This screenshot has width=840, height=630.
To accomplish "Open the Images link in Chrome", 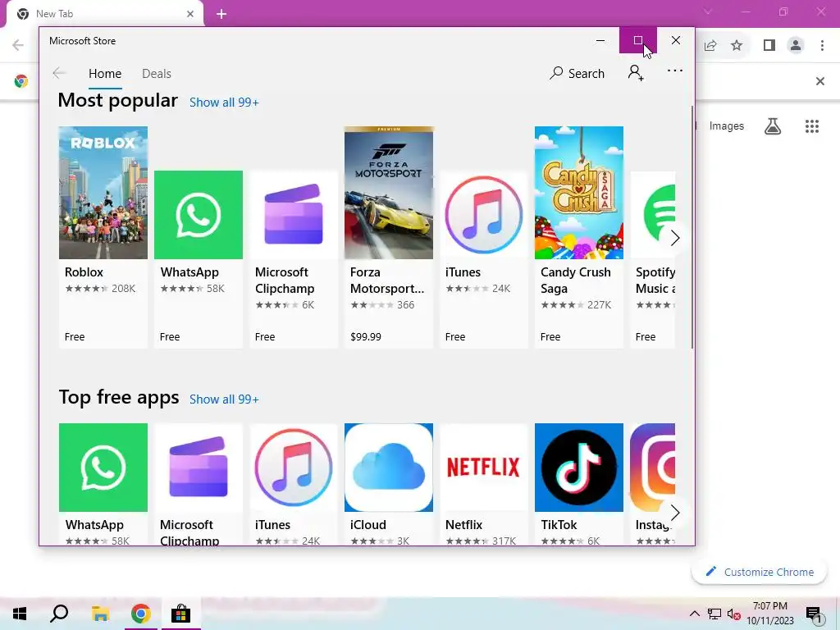I will 727,126.
